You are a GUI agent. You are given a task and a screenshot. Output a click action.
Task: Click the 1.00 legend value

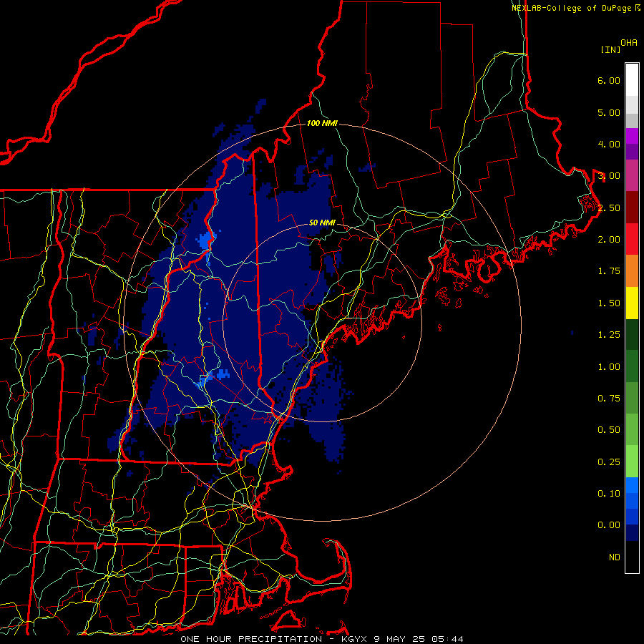point(609,367)
